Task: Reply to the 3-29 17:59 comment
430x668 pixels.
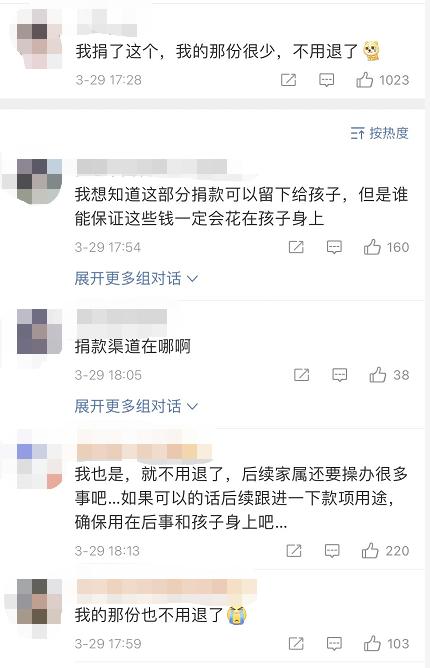Action: tap(334, 643)
